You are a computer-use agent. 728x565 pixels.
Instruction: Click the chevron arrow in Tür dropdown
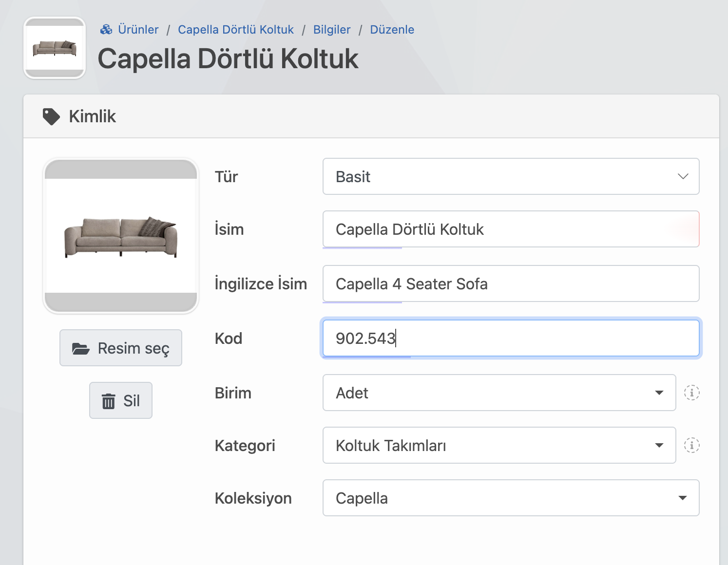(x=683, y=176)
